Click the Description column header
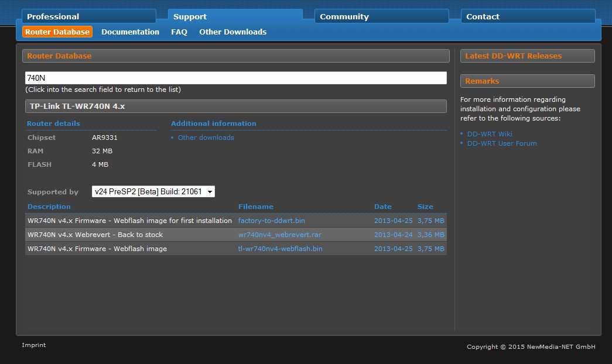This screenshot has height=364, width=612. click(x=49, y=207)
